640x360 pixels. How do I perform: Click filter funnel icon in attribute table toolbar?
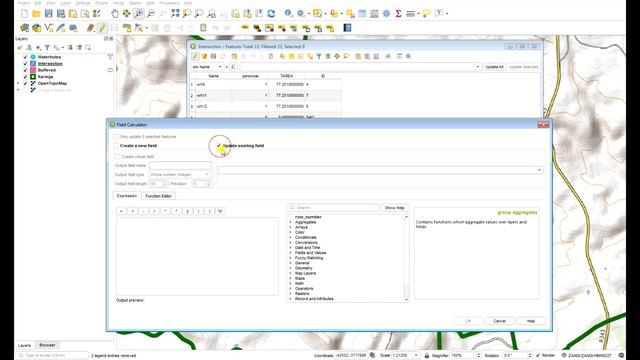[x=319, y=56]
